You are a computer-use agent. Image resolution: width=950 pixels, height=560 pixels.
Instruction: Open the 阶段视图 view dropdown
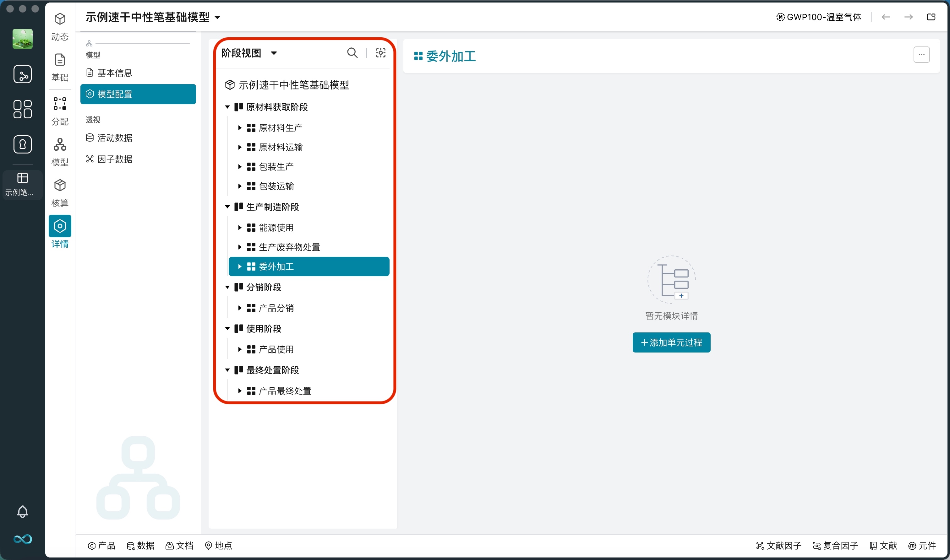[248, 53]
